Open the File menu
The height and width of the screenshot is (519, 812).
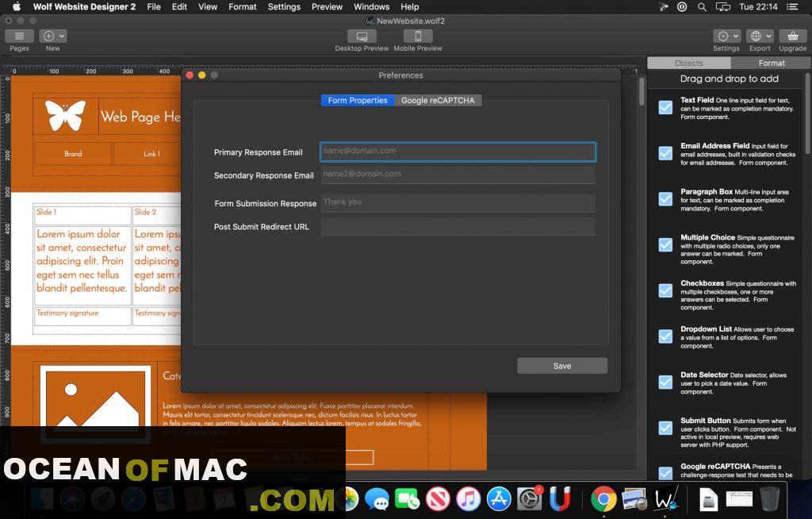point(154,6)
